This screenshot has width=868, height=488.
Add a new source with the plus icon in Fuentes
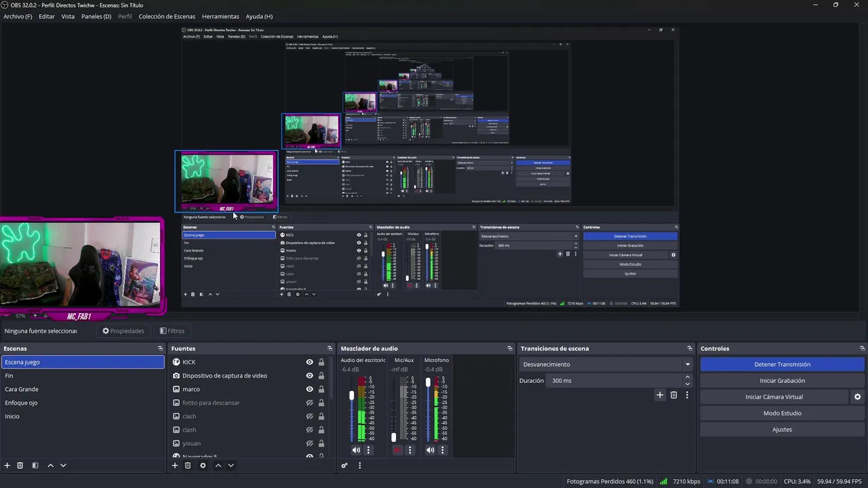point(175,466)
